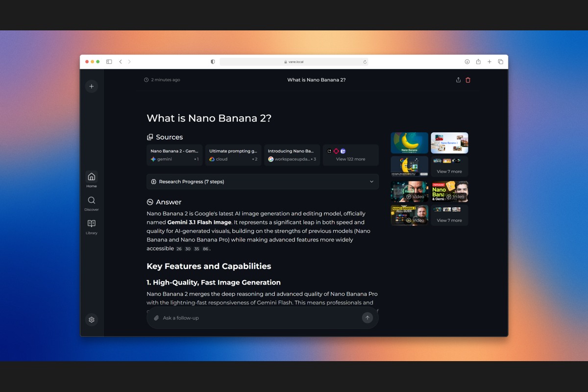
Task: Click the "Key Features and Capabilities" heading
Action: pos(209,266)
